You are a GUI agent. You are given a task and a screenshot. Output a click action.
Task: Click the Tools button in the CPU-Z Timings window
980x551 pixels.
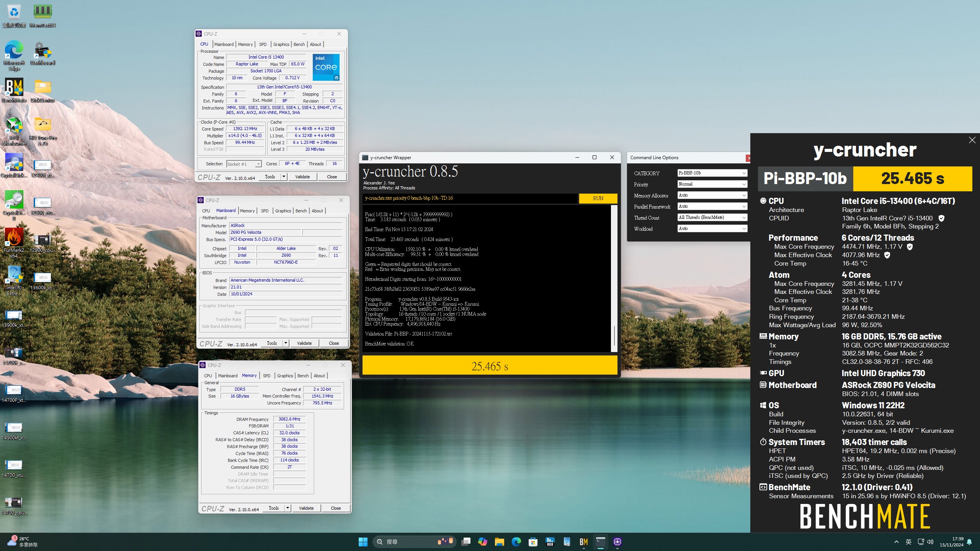click(274, 508)
